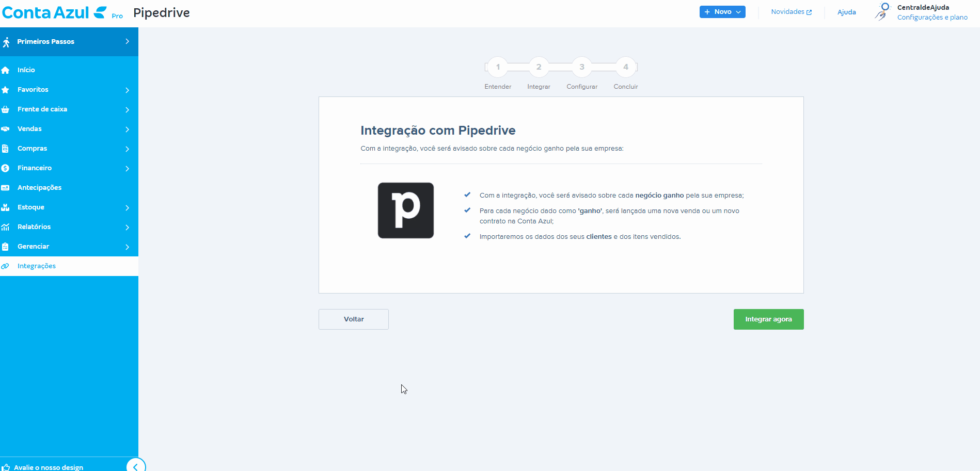Click the Favoritos star icon
Image resolution: width=980 pixels, height=471 pixels.
pyautogui.click(x=6, y=90)
